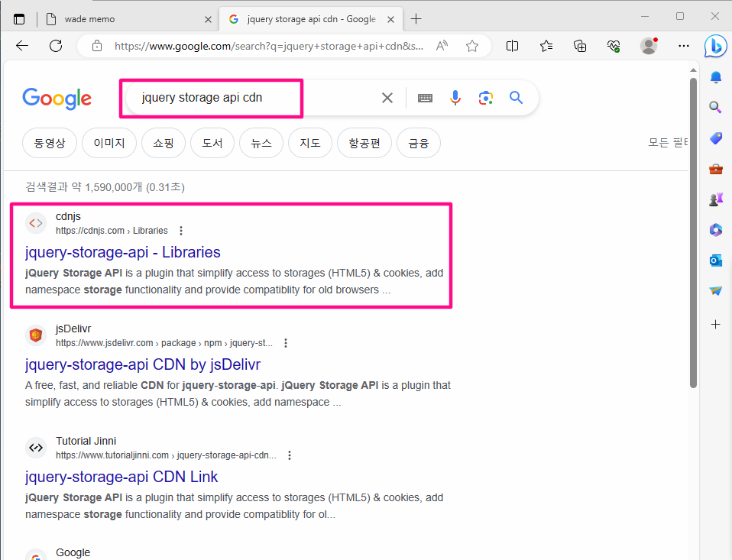Open sidebar Outlook icon
Image resolution: width=732 pixels, height=560 pixels.
click(716, 261)
